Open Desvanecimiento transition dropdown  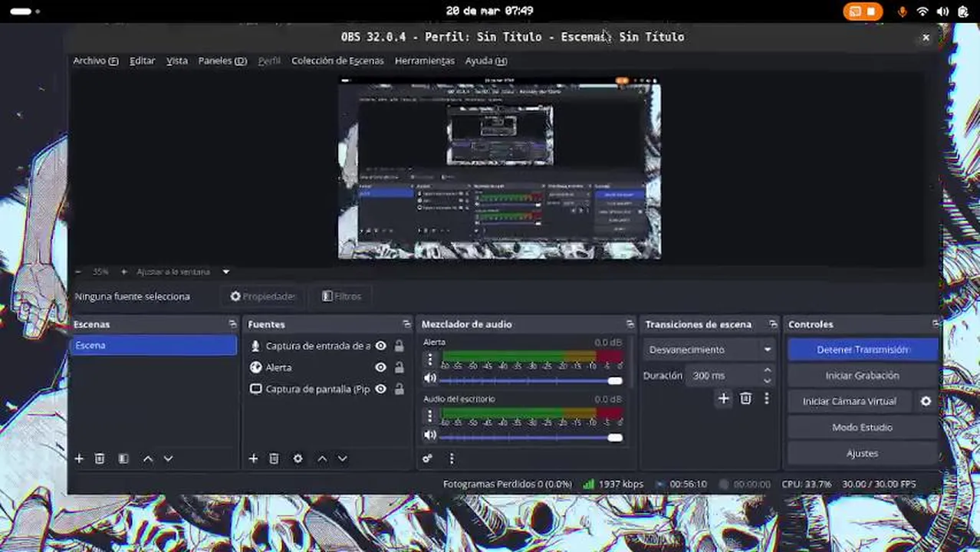click(709, 350)
